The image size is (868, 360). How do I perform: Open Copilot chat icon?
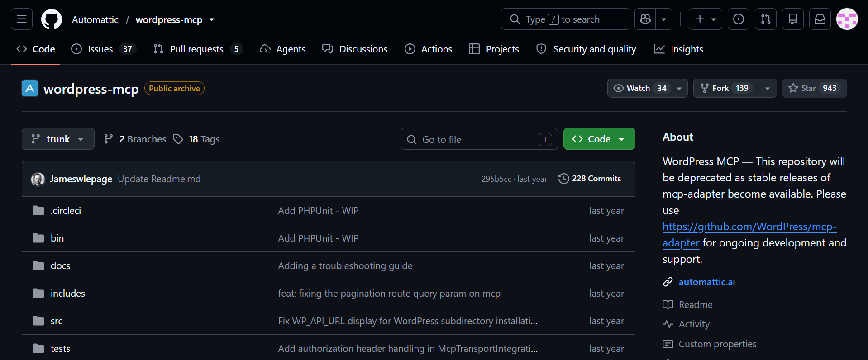tap(645, 19)
